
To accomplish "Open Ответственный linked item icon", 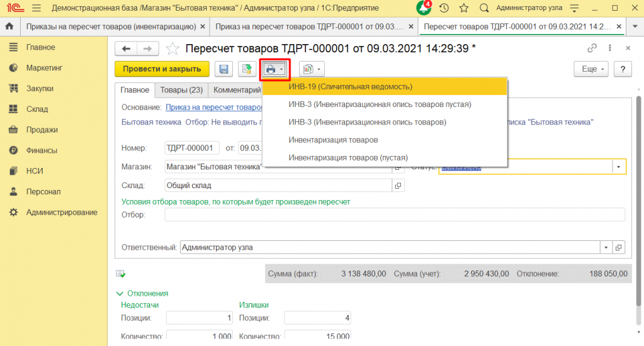I will [619, 247].
